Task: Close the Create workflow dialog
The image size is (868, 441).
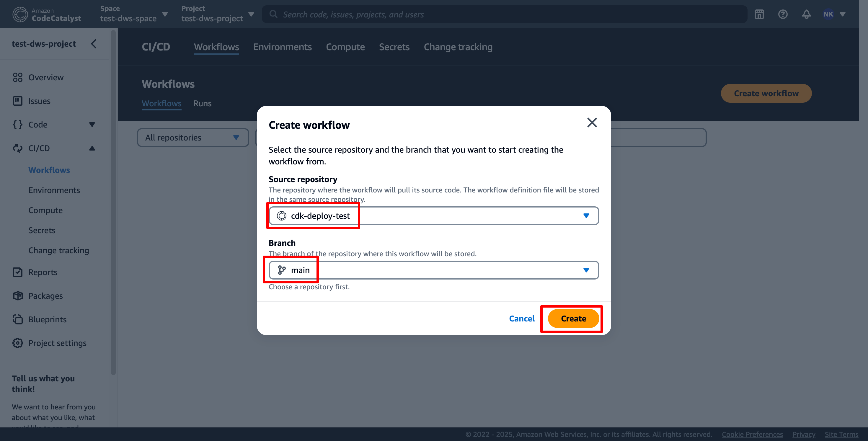Action: coord(592,122)
